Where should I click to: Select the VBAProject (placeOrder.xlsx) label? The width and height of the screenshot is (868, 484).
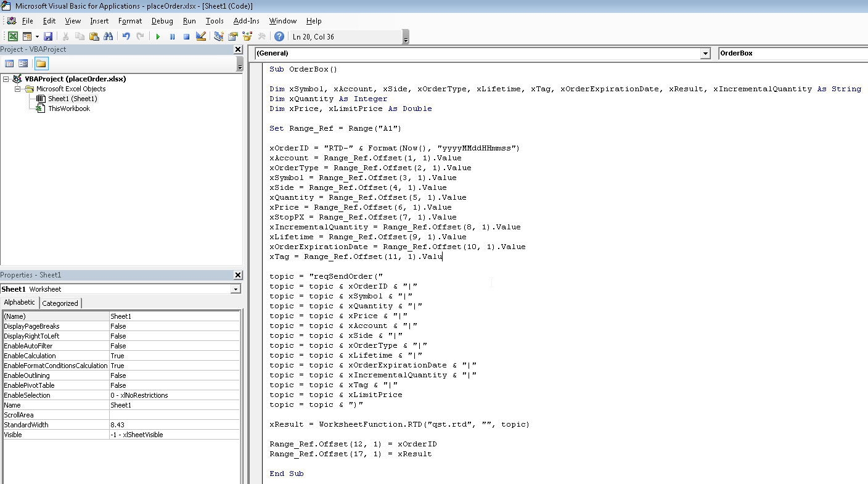coord(75,79)
